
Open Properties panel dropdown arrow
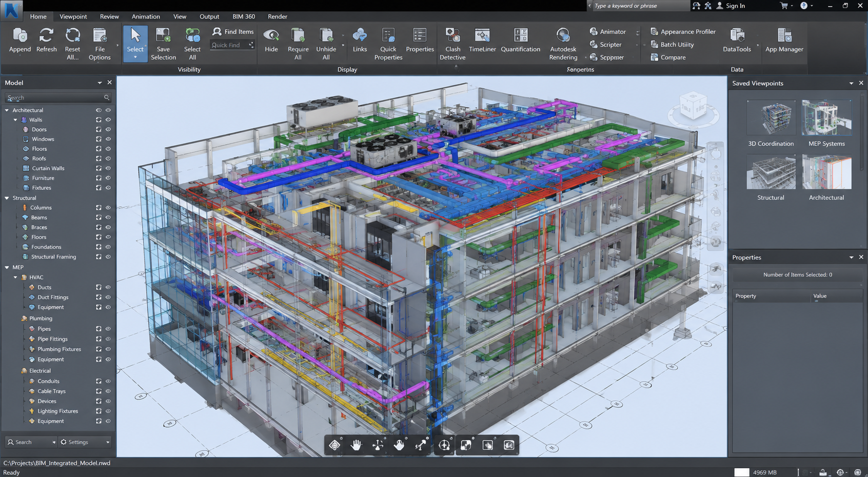852,257
